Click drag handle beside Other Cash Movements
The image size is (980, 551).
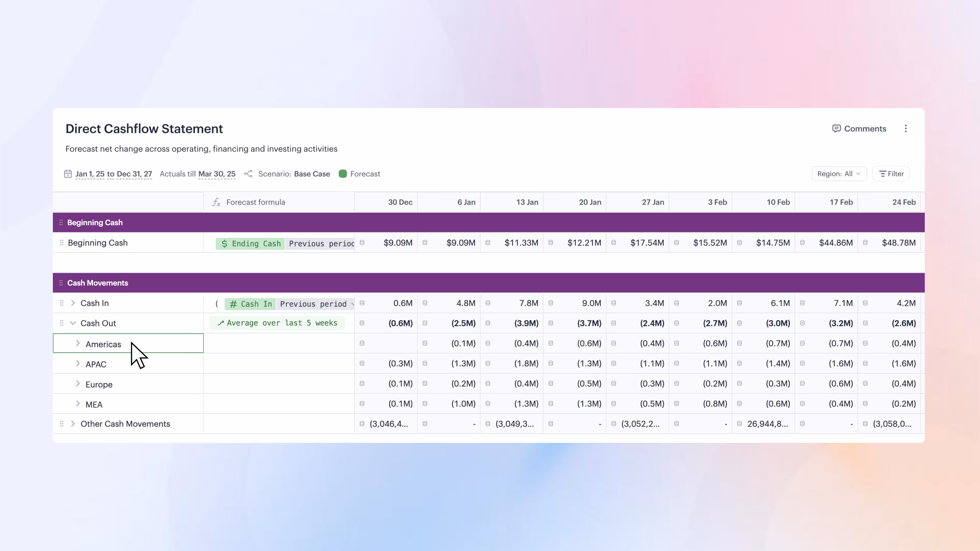[x=61, y=424]
